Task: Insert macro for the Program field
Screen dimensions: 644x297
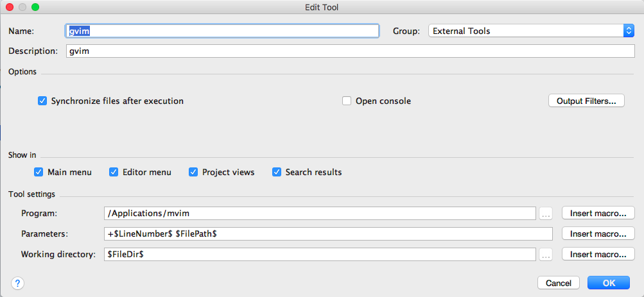Action: tap(598, 214)
